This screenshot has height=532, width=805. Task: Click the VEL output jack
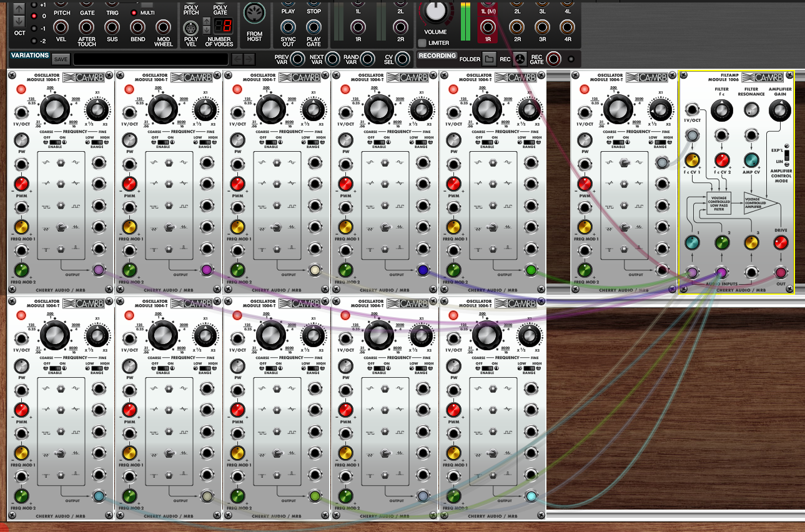61,27
